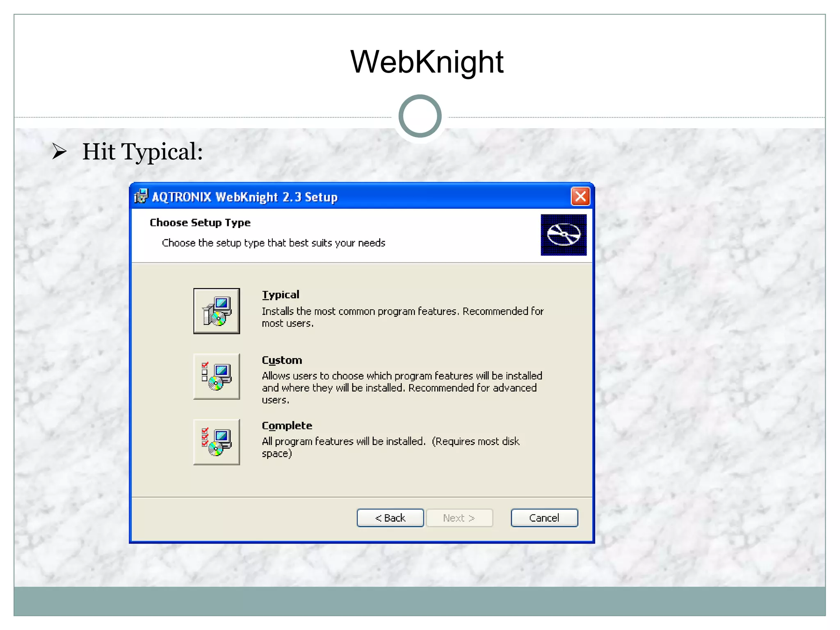The width and height of the screenshot is (840, 630).
Task: Click 'Choose the setup type that best suits' text
Action: tap(274, 243)
